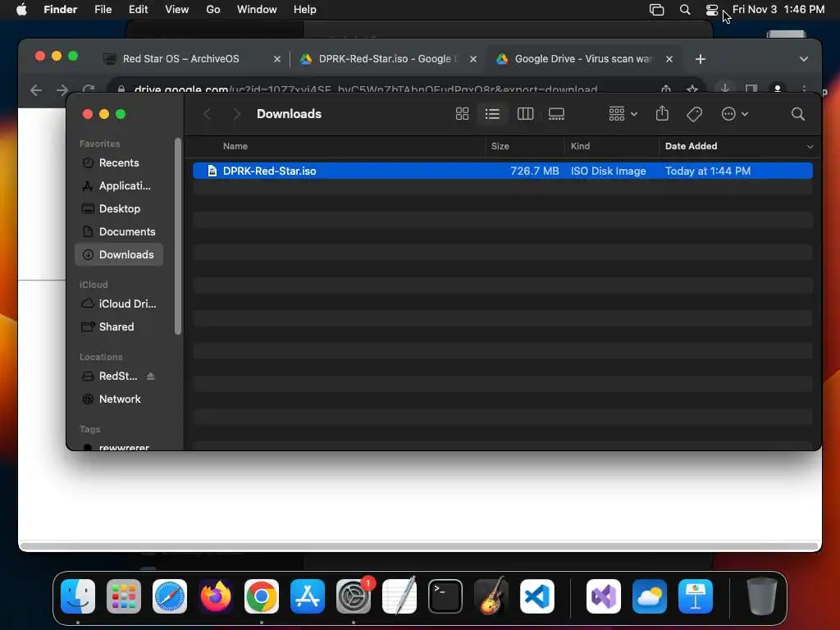
Task: Open Terminal from the Dock
Action: click(x=445, y=596)
